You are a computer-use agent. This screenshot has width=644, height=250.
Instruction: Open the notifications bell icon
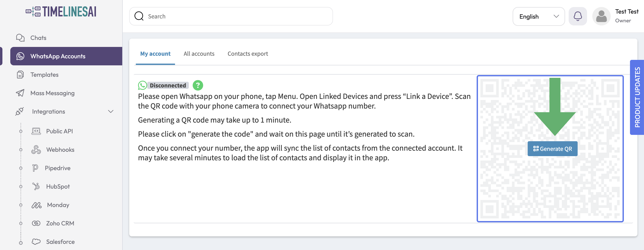(x=577, y=16)
